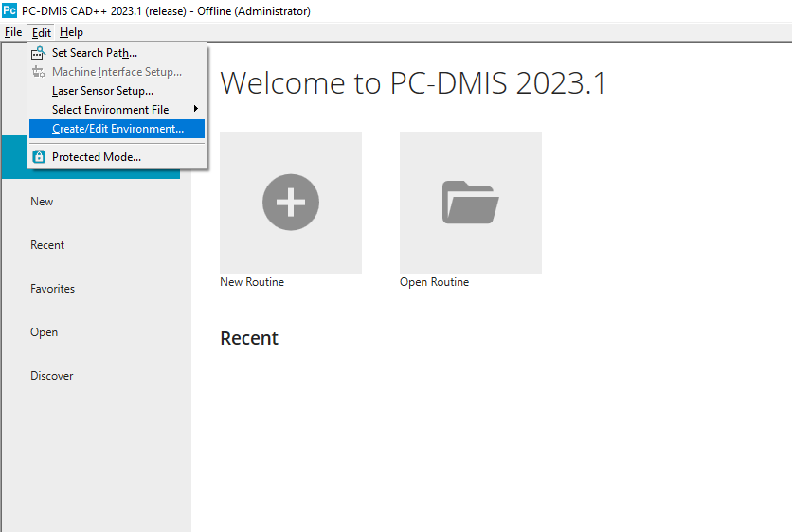The width and height of the screenshot is (792, 532).
Task: Select Create/Edit Environment menu entry
Action: tap(117, 129)
